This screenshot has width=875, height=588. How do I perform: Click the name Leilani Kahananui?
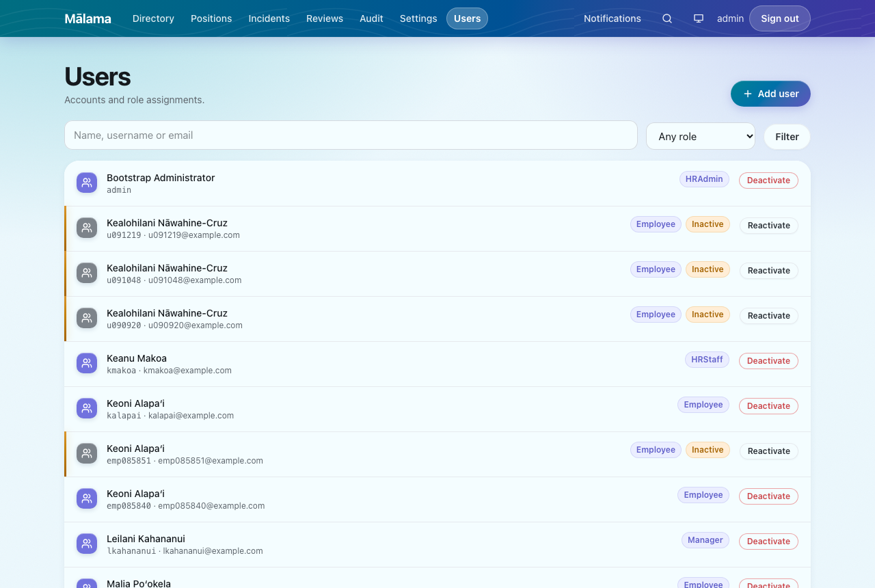pos(146,539)
